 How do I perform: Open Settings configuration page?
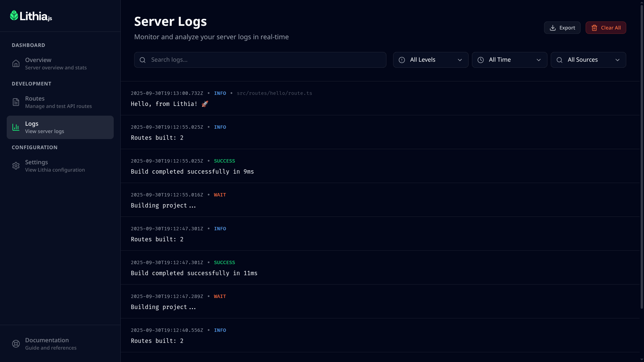pos(55,166)
